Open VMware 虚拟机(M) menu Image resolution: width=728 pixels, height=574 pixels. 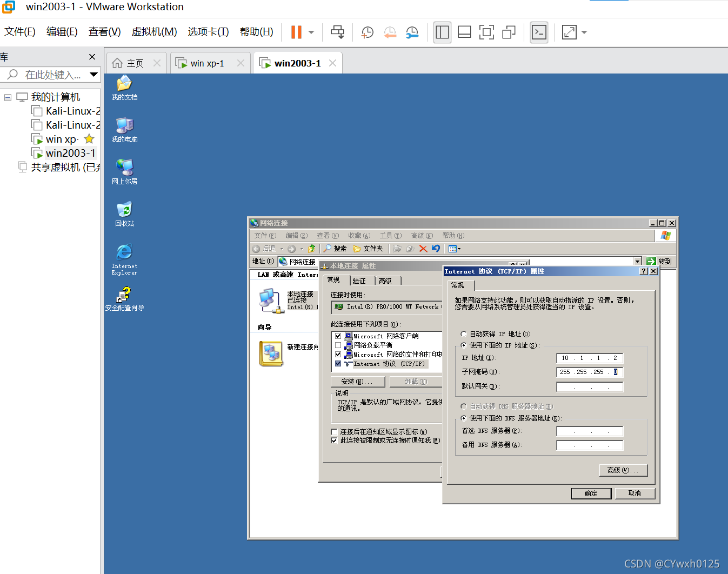click(154, 32)
